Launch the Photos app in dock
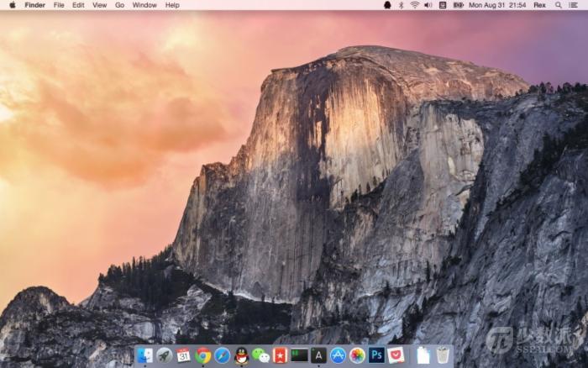 click(x=357, y=355)
